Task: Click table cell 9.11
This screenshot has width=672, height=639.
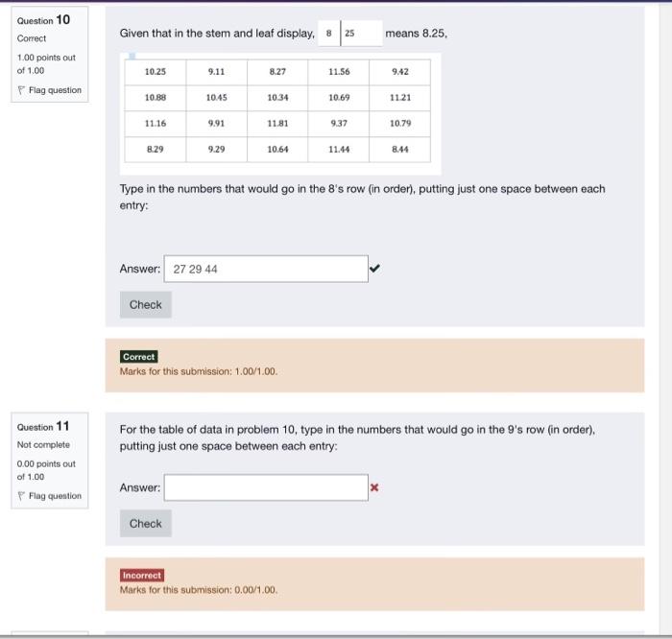Action: pyautogui.click(x=216, y=72)
